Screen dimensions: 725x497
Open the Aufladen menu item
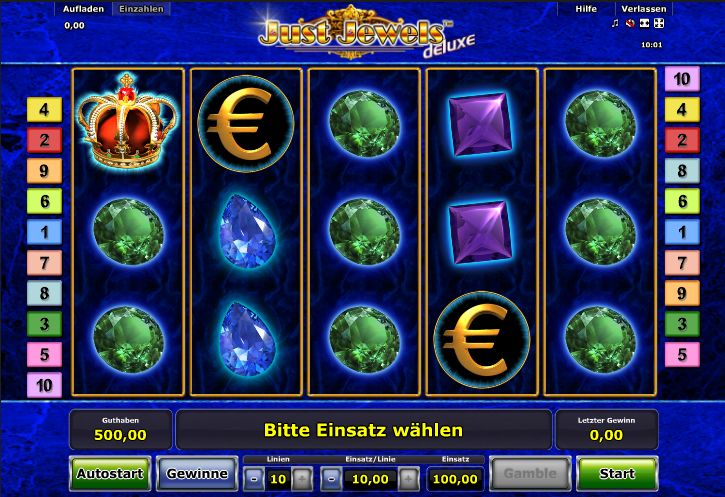coord(84,9)
